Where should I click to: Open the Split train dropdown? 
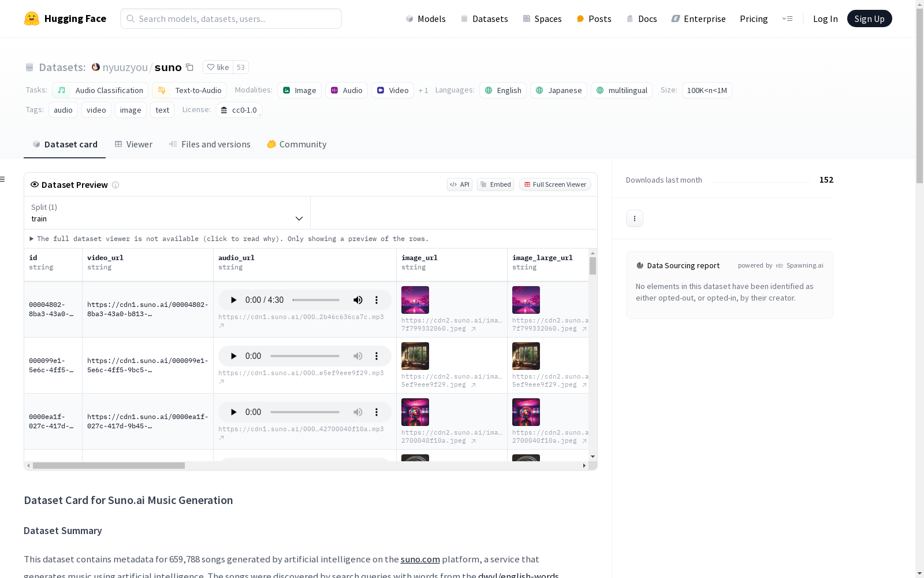(x=167, y=213)
